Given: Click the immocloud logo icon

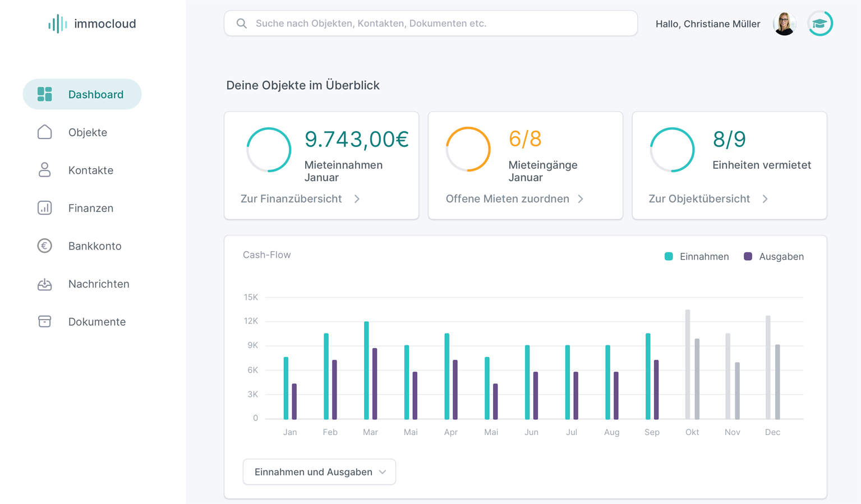Looking at the screenshot, I should tap(58, 24).
